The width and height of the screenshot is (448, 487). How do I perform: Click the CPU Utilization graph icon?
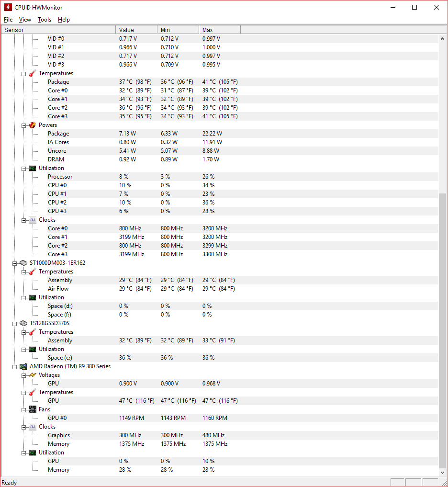click(32, 168)
